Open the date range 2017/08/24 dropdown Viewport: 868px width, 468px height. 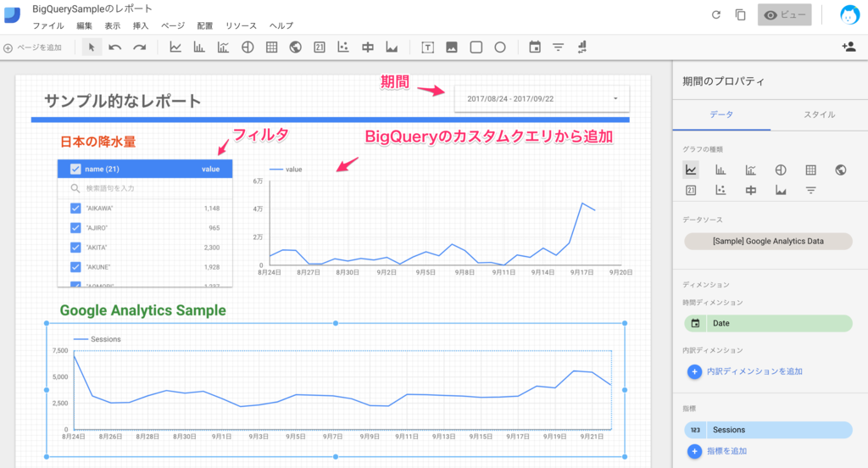coord(542,98)
